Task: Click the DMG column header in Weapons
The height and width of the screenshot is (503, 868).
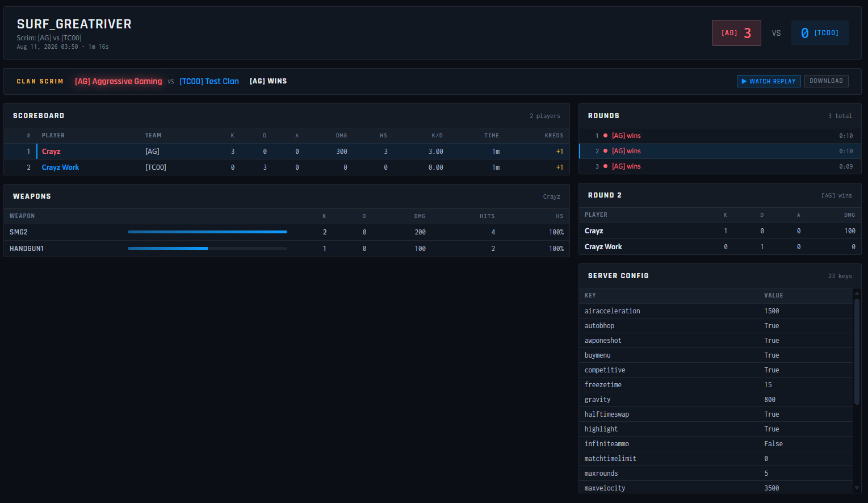Action: pyautogui.click(x=420, y=216)
